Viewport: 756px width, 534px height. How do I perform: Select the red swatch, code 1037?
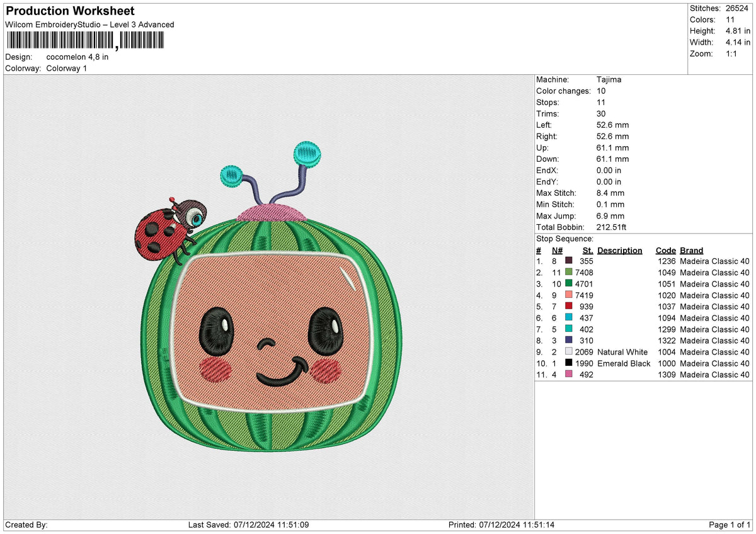pos(569,306)
